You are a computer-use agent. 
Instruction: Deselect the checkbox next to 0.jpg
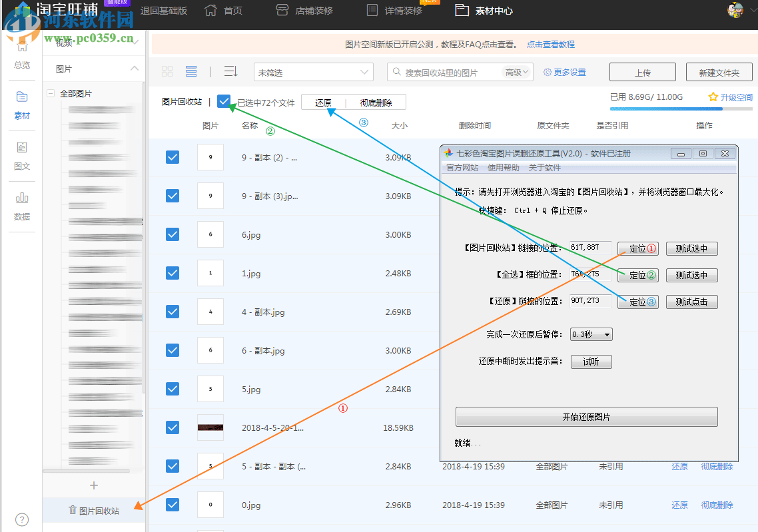pyautogui.click(x=173, y=505)
